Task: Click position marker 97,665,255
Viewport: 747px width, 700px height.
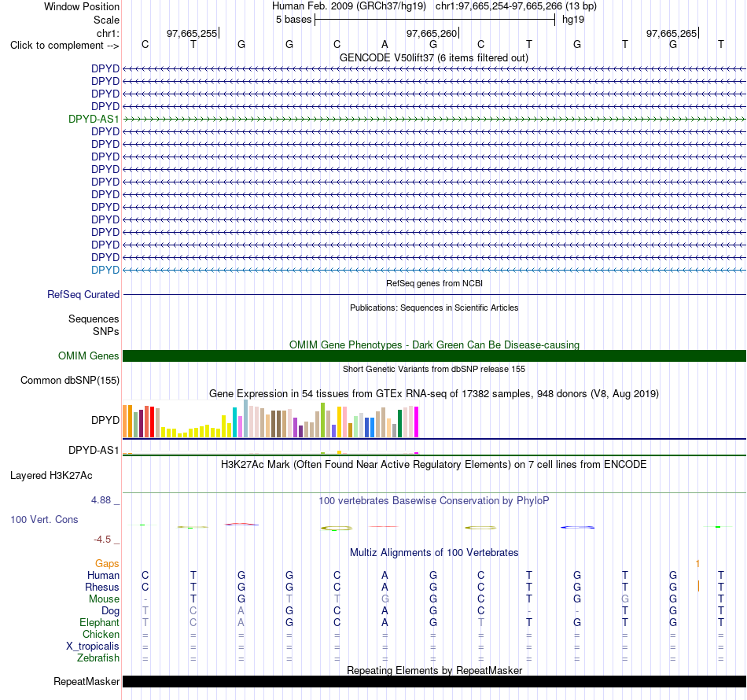Action: pyautogui.click(x=192, y=33)
